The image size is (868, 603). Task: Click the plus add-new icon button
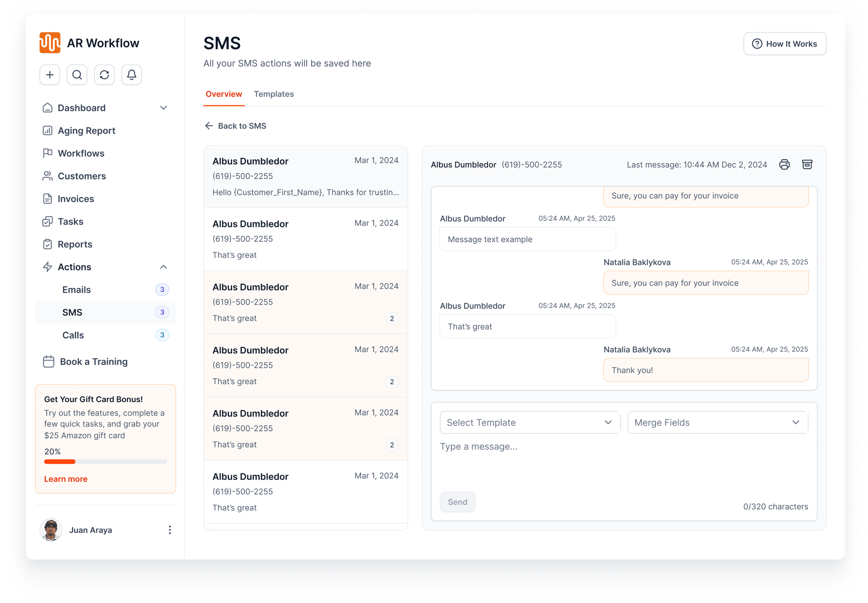50,75
